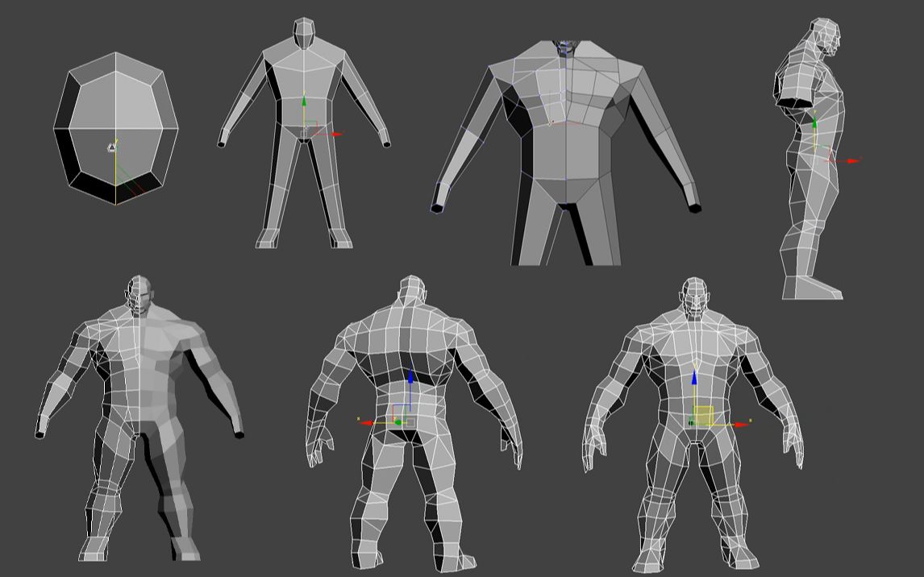This screenshot has height=577, width=924.
Task: Click the green axis handle on the back-view gizmo
Action: (399, 421)
